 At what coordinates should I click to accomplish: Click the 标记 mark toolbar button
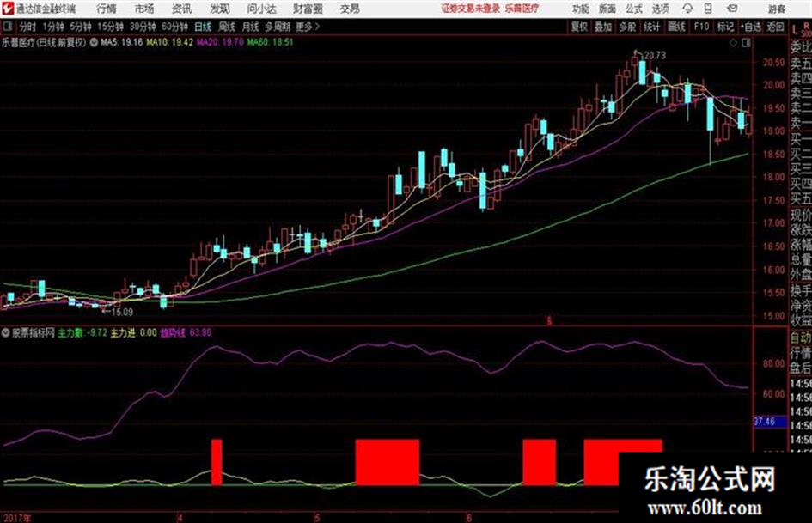tap(725, 27)
